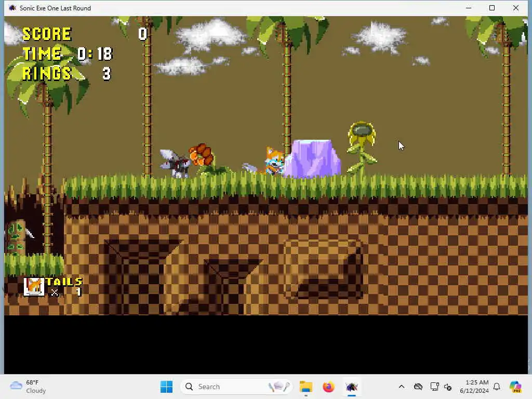Screen dimensions: 532x399
Task: Click the taskbar Search box
Action: [x=236, y=387]
